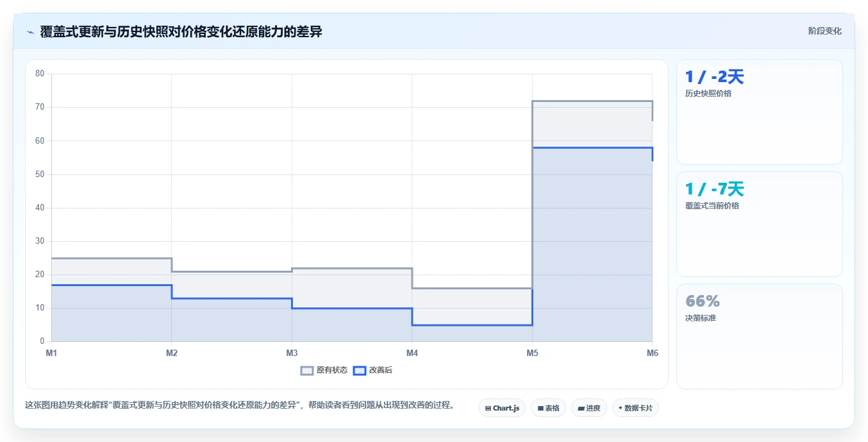The height and width of the screenshot is (442, 868).
Task: Select the 1 / -2天 value card
Action: tap(760, 112)
